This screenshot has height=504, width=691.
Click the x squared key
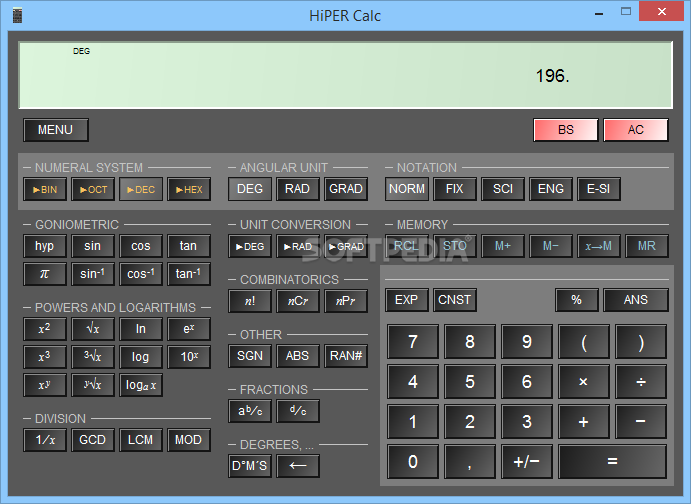click(x=45, y=329)
